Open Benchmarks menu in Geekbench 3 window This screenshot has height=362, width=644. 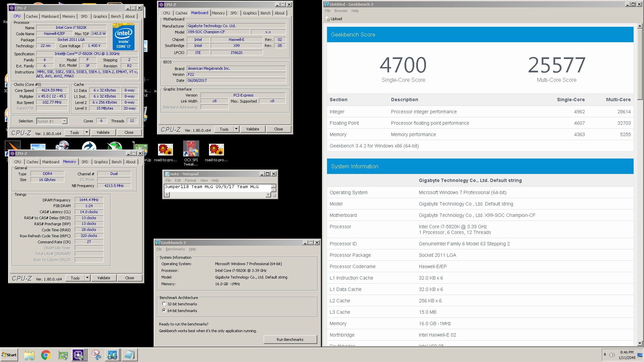tap(175, 249)
